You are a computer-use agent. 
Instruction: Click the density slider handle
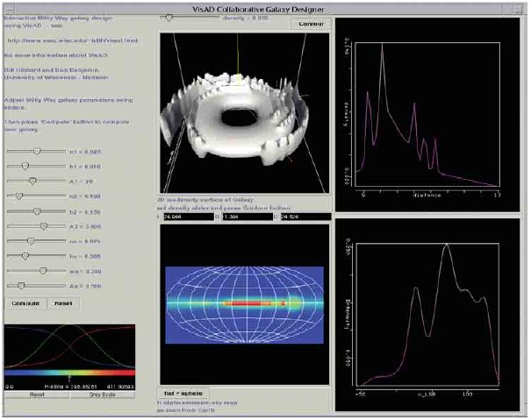pos(169,18)
